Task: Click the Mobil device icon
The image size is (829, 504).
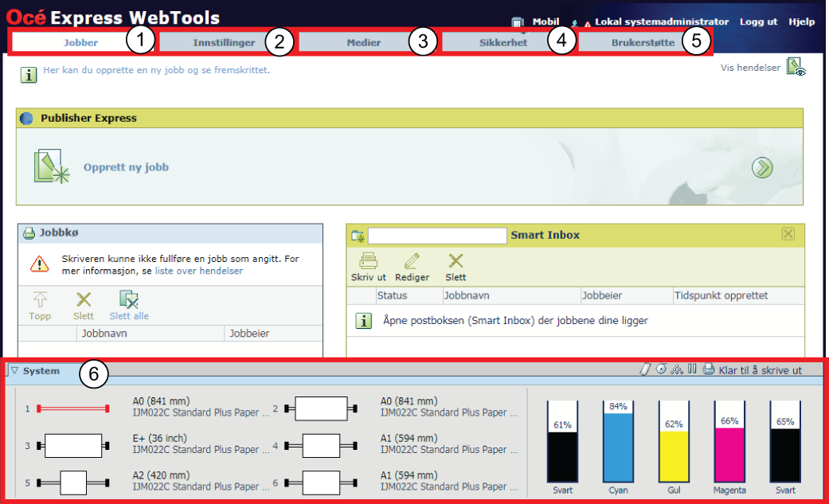Action: coord(518,22)
